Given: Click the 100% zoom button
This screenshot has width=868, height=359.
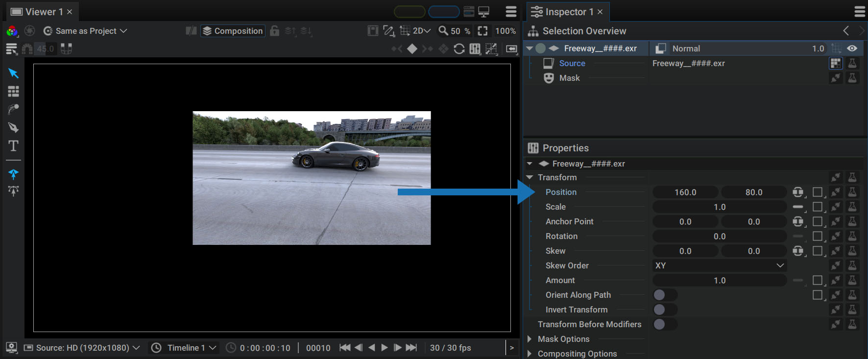Looking at the screenshot, I should click(x=505, y=31).
